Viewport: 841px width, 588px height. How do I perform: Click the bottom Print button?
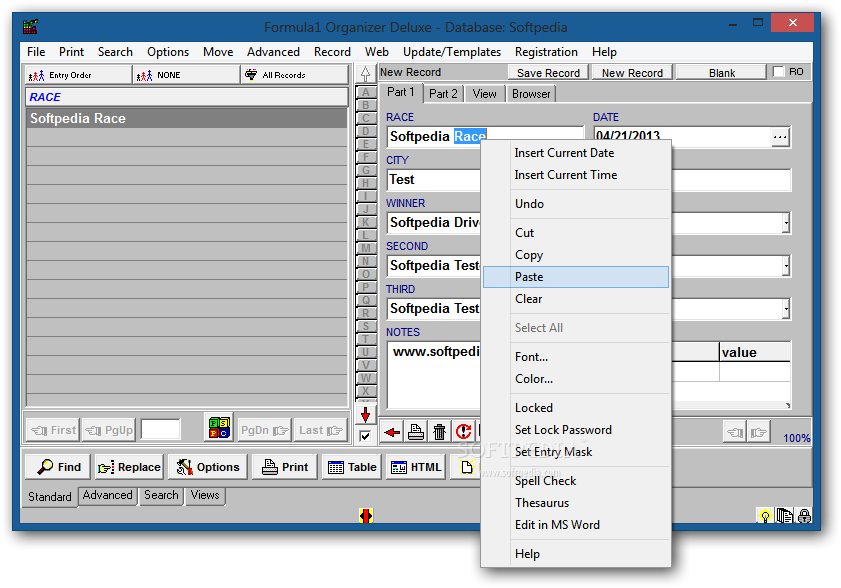click(x=284, y=467)
